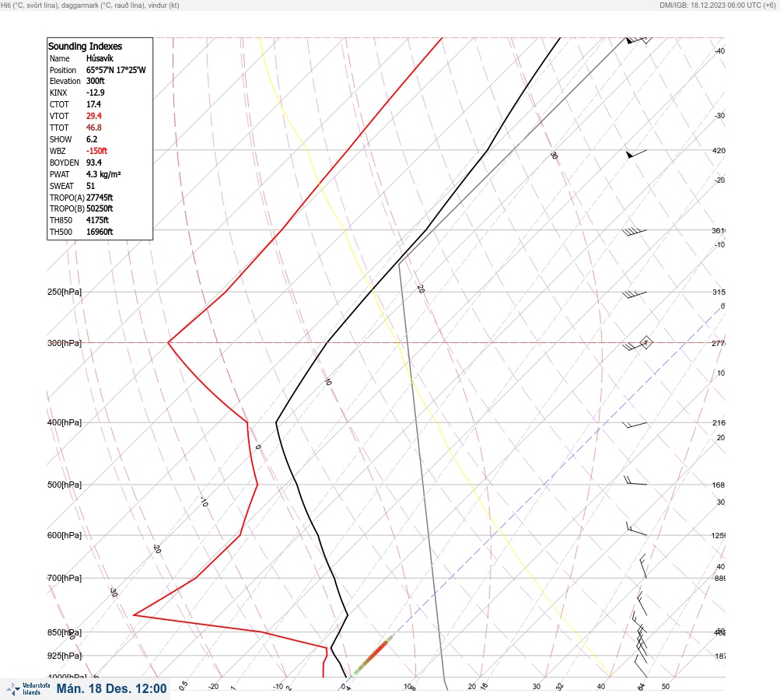
Task: Click the wind barb at 250 hPa level
Action: [x=635, y=294]
